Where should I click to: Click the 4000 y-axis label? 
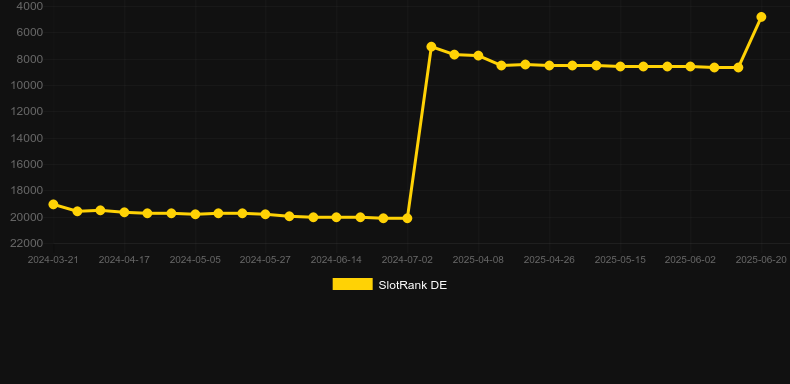[30, 7]
